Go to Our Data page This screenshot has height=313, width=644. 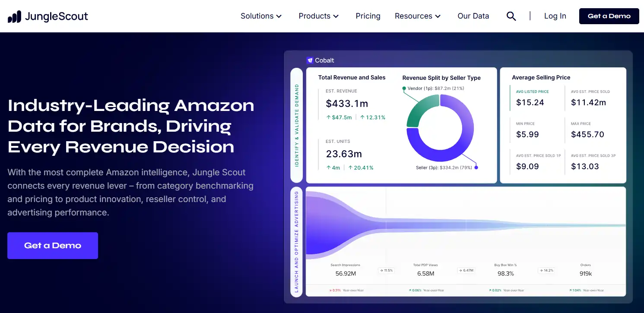click(473, 16)
